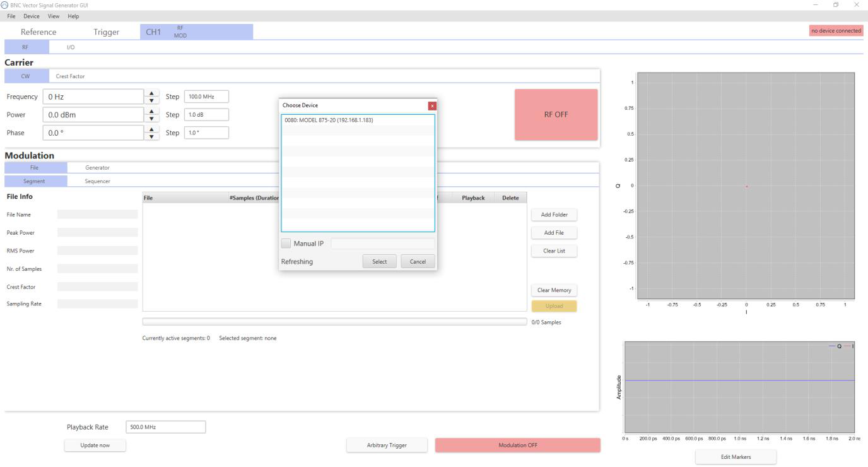
Task: Decrease Frequency with down arrow
Action: [x=151, y=100]
